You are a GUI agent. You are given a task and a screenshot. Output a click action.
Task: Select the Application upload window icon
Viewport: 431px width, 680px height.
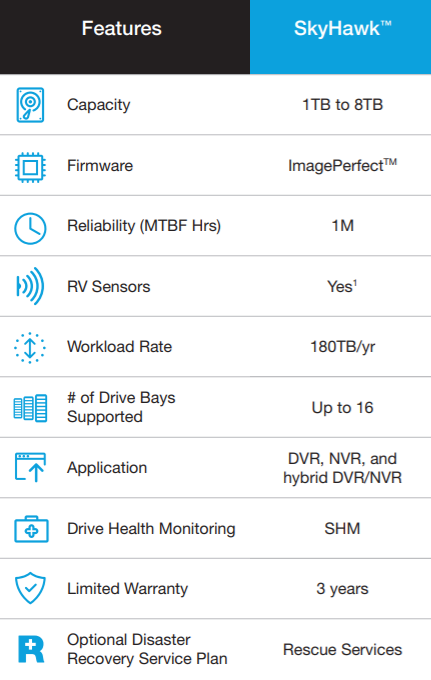(x=30, y=468)
